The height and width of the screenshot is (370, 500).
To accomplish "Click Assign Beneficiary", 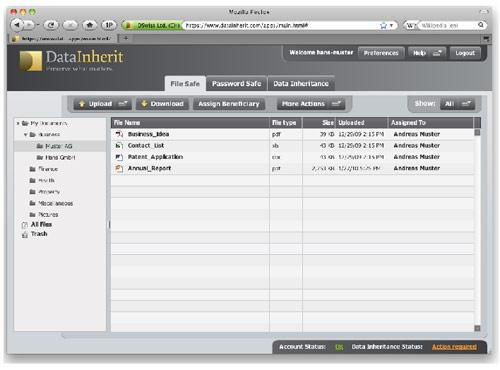I will tap(229, 104).
